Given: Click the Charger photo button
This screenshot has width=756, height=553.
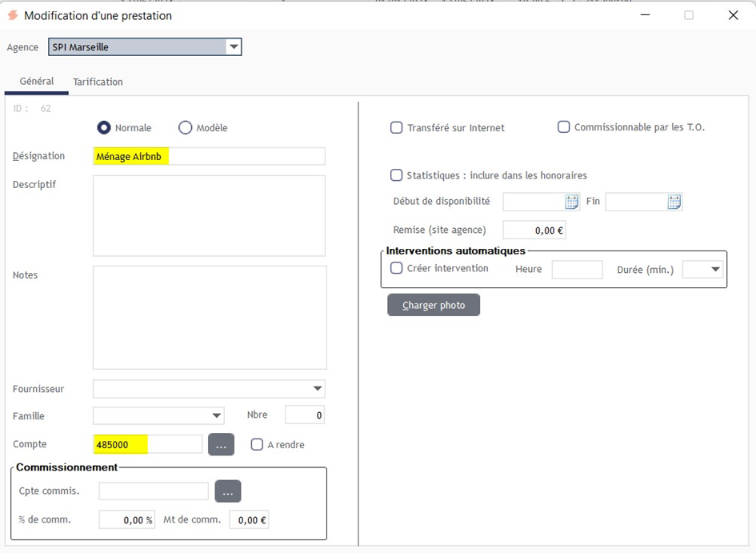Looking at the screenshot, I should [434, 305].
